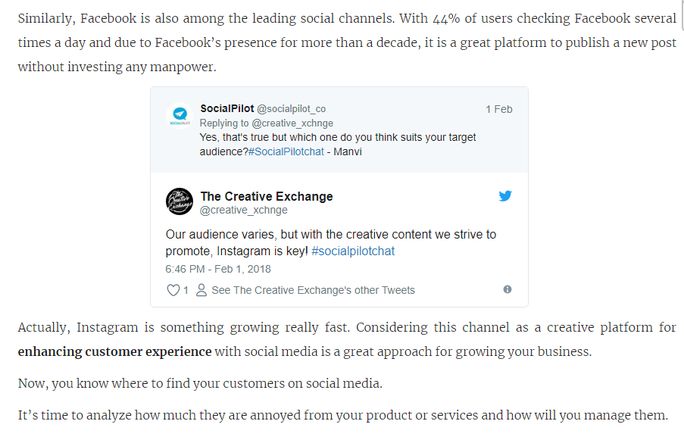The image size is (684, 440).
Task: Like the tweet with the heart icon
Action: point(172,290)
